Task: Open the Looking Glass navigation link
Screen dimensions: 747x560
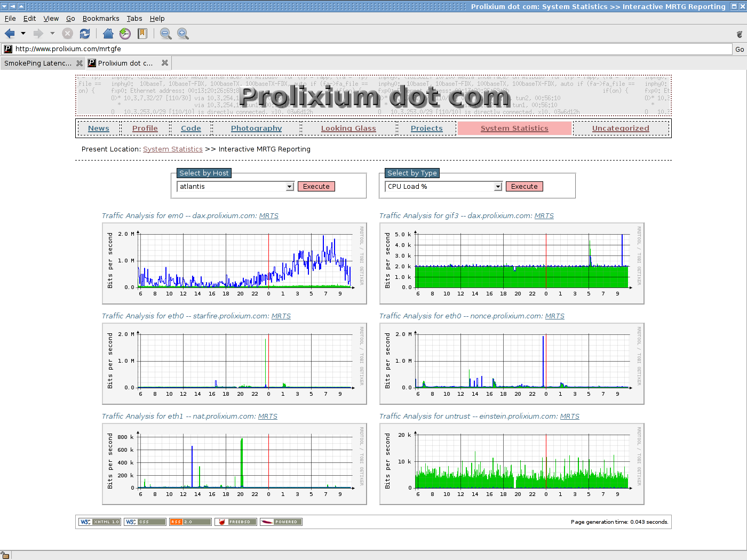Action: click(348, 129)
